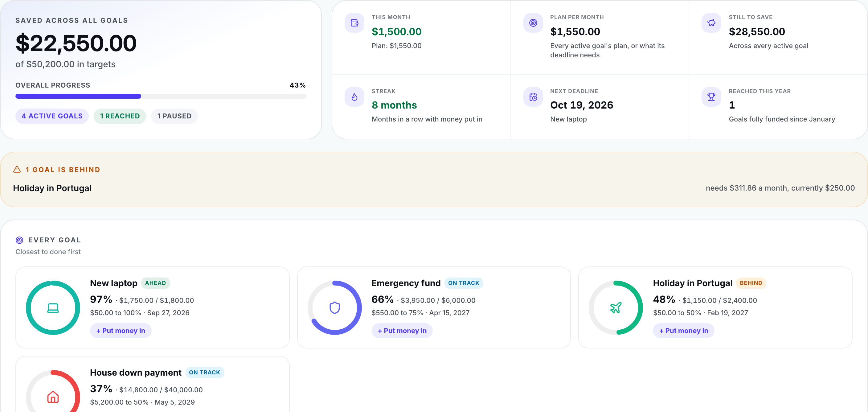Viewport: 868px width, 412px height.
Task: Click the On Track badge on House down payment
Action: [205, 372]
